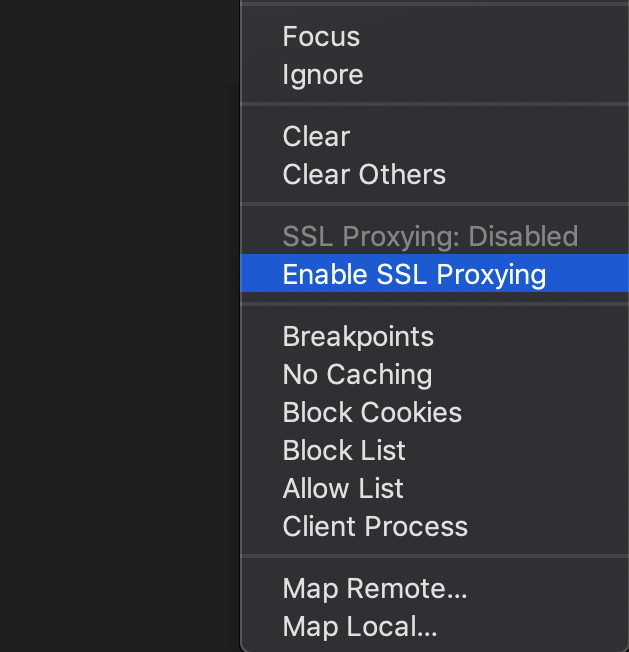The image size is (629, 652).
Task: Click the word Proxying in highlighted item
Action: point(491,275)
